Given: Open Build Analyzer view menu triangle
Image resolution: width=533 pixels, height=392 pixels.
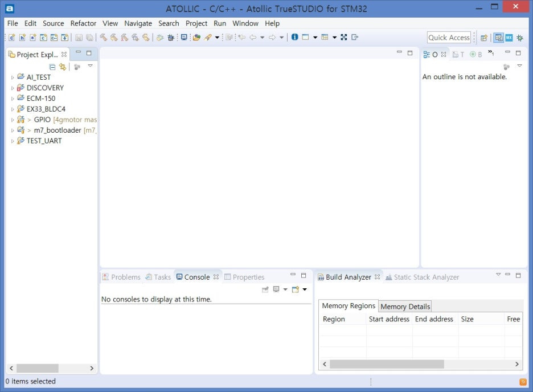Looking at the screenshot, I should (x=498, y=275).
